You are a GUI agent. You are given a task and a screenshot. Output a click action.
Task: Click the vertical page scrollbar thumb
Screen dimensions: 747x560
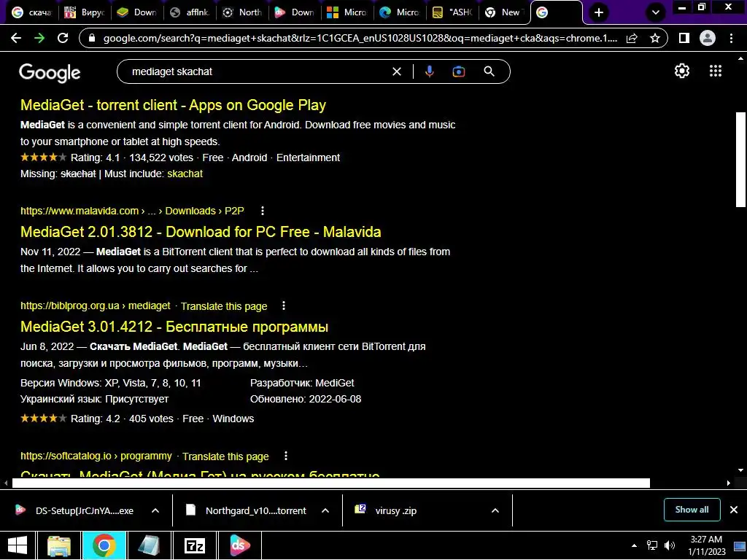(x=740, y=160)
